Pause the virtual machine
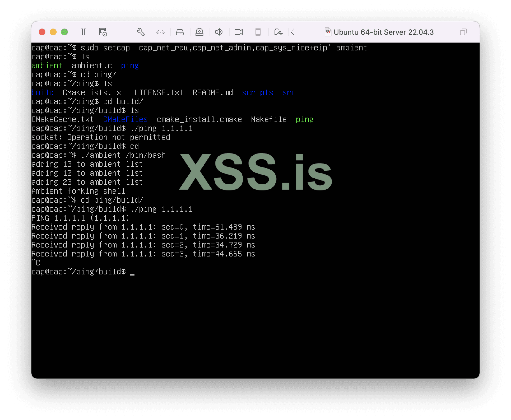511x420 pixels. pos(83,32)
